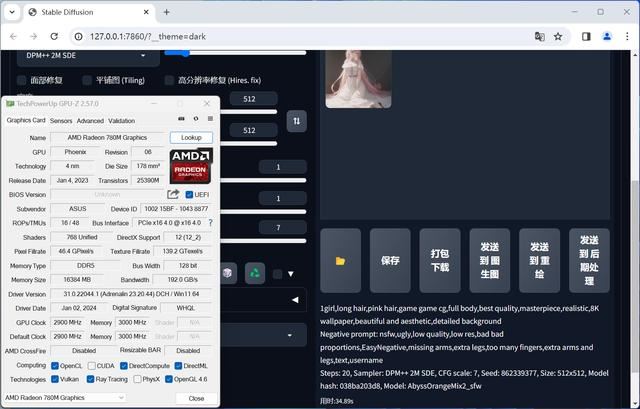Click the Bus Interface question mark icon

point(210,222)
